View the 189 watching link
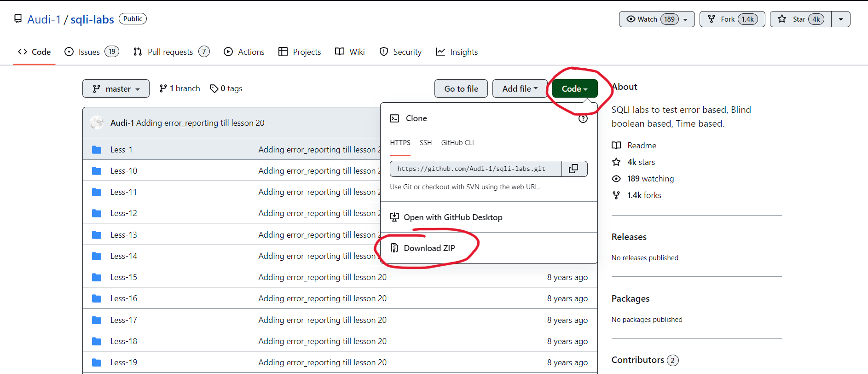868x374 pixels. coord(643,179)
